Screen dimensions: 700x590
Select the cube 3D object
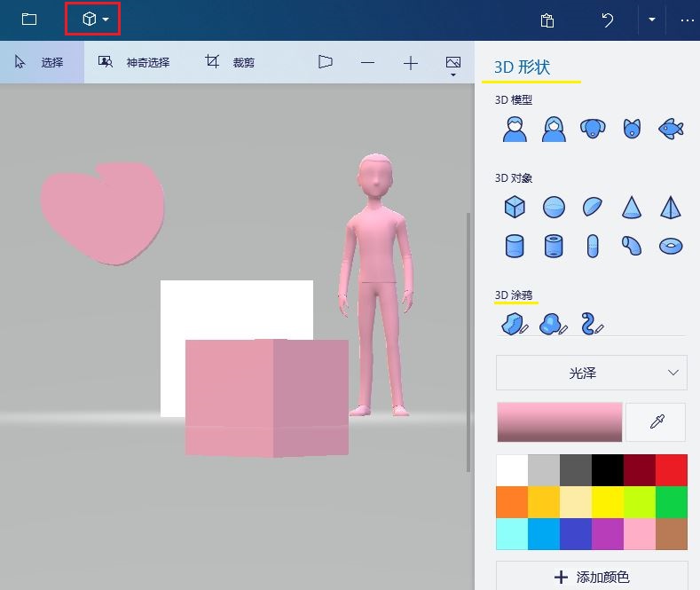point(515,207)
